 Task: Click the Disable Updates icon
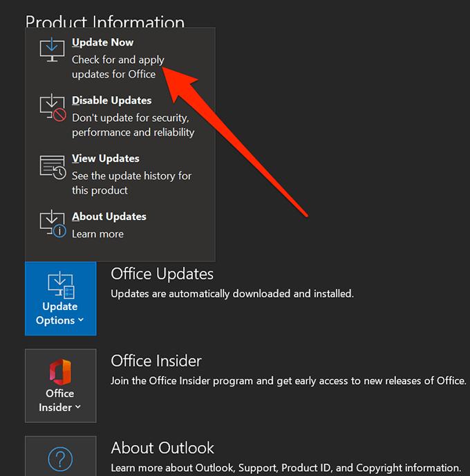[x=53, y=109]
